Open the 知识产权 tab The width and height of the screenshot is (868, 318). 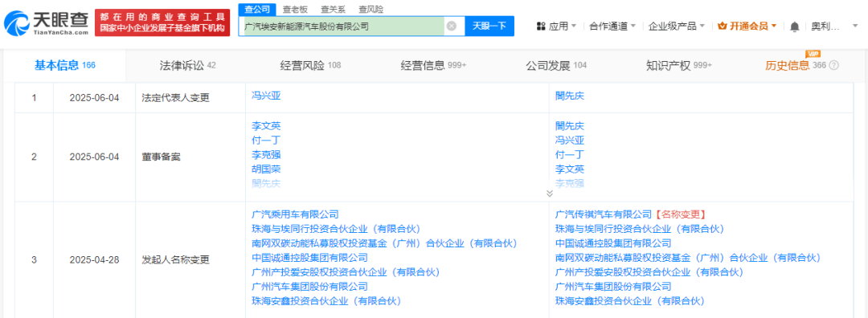click(x=678, y=65)
